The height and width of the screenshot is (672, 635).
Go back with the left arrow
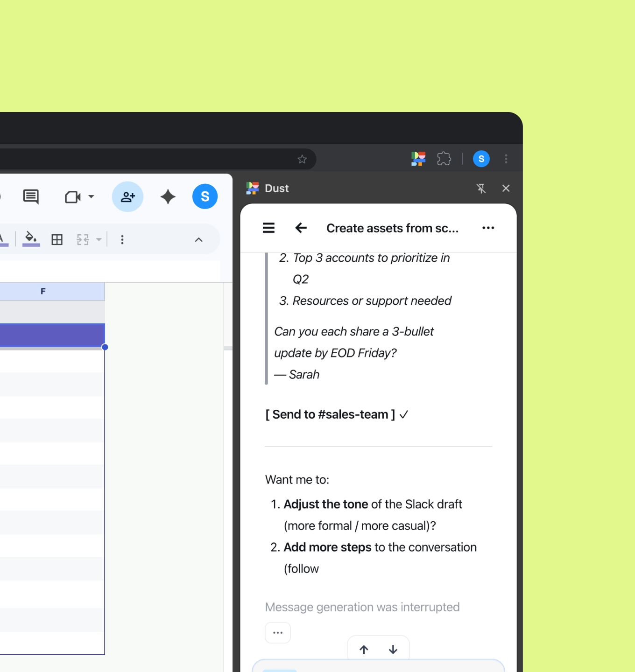[301, 228]
